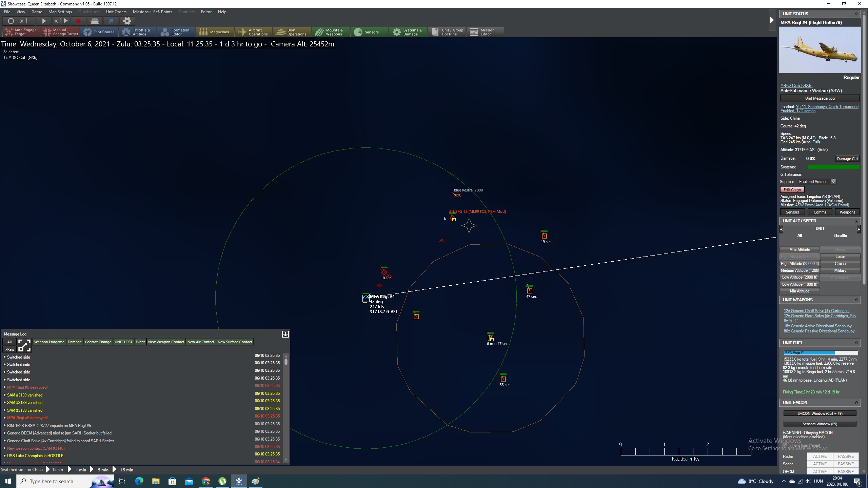868x488 pixels.
Task: Click the message log vertical scrollbar
Action: point(286,408)
